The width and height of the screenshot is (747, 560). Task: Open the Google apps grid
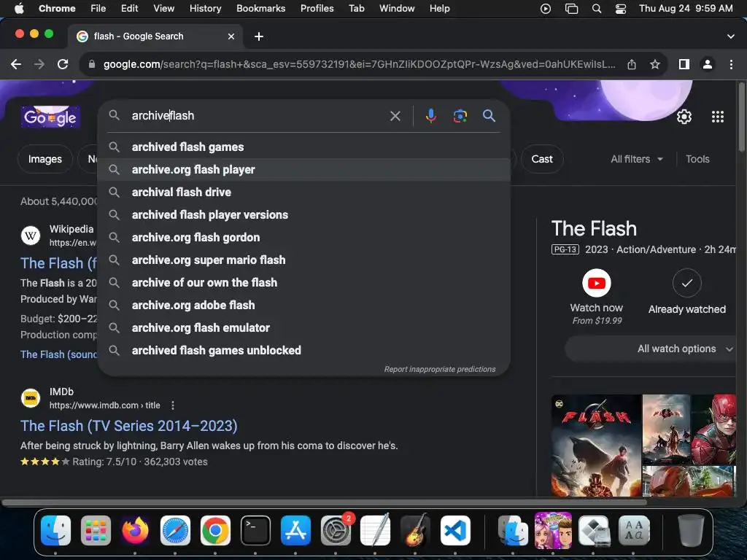[x=718, y=117]
